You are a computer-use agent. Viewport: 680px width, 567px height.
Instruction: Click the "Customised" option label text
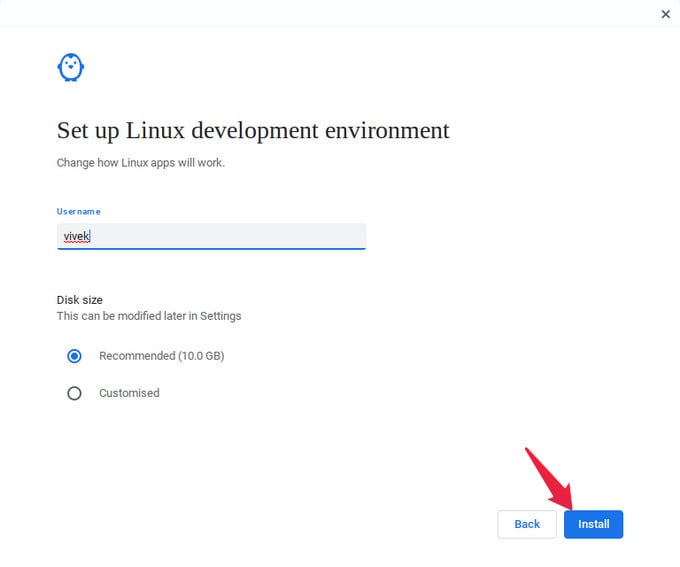pyautogui.click(x=129, y=393)
